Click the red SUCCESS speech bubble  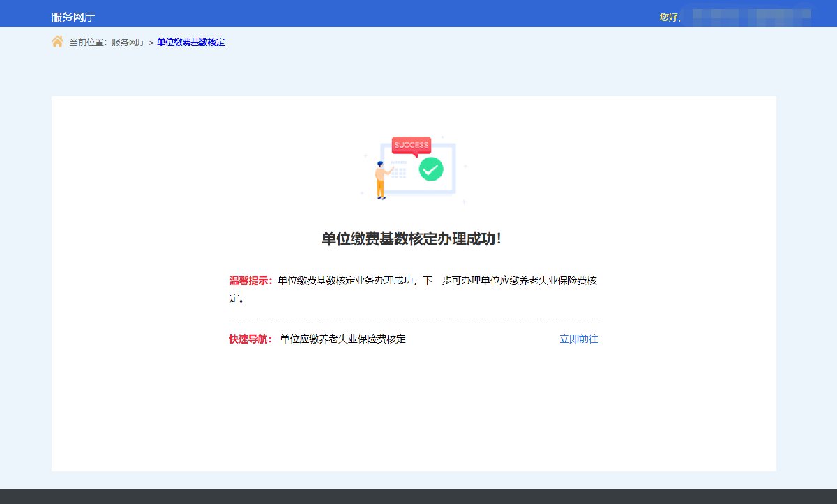pyautogui.click(x=411, y=145)
